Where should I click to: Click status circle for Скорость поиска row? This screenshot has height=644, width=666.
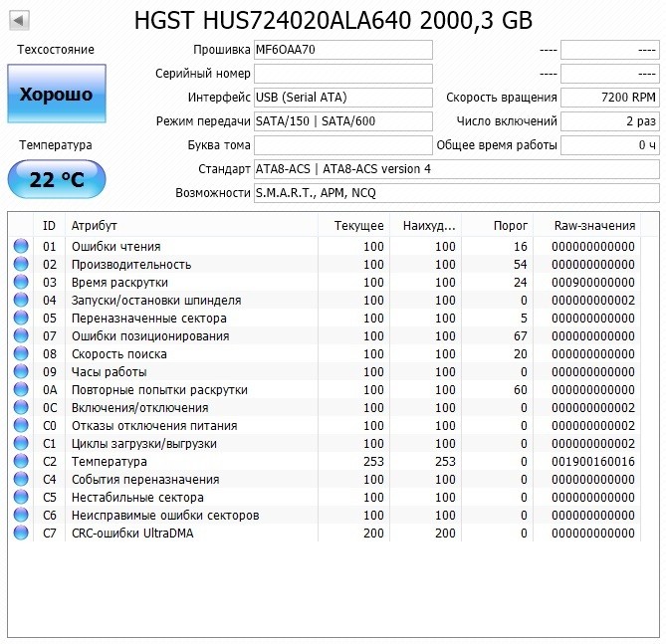21,353
